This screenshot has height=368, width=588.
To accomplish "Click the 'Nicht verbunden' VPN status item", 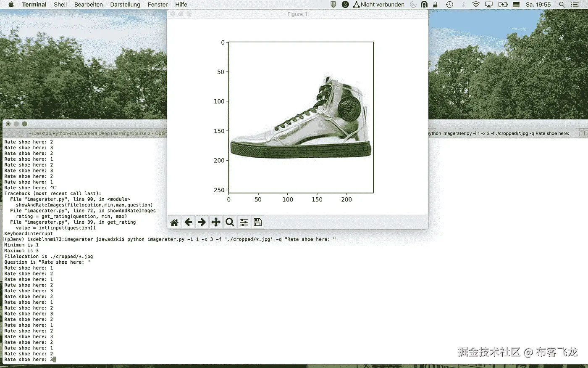I will pos(379,5).
